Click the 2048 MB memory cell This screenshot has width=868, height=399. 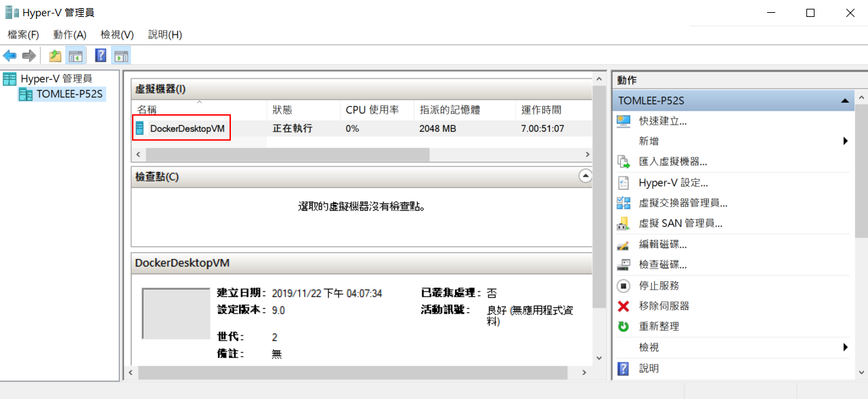tap(437, 128)
